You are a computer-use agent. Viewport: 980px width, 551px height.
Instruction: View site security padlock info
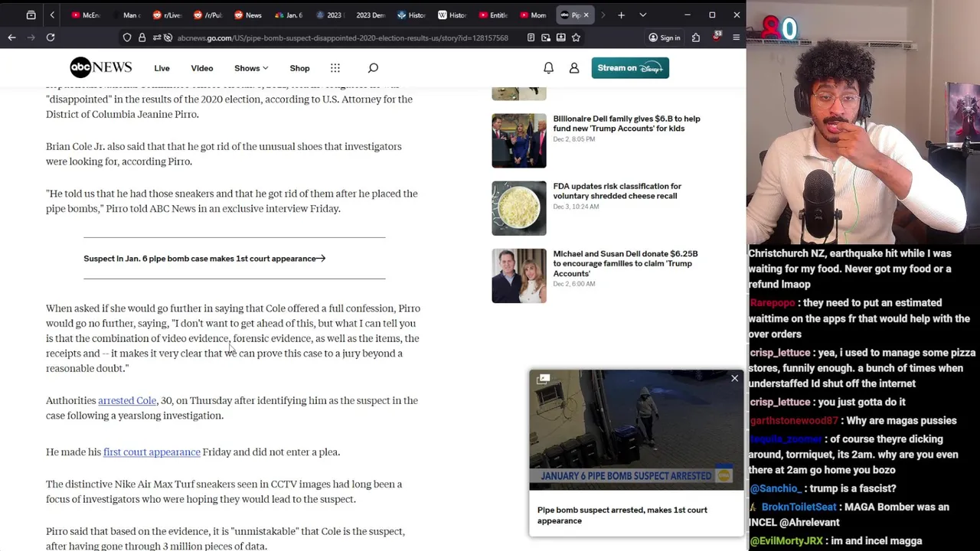(142, 37)
